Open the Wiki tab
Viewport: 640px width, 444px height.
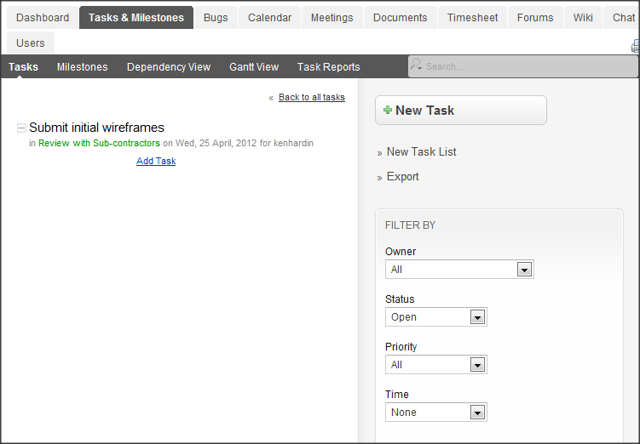tap(583, 18)
